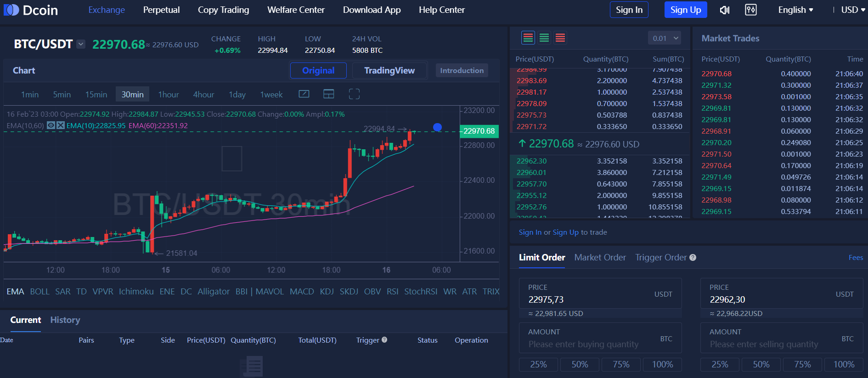Switch to Market Order tab
Viewport: 868px width, 378px height.
(600, 258)
